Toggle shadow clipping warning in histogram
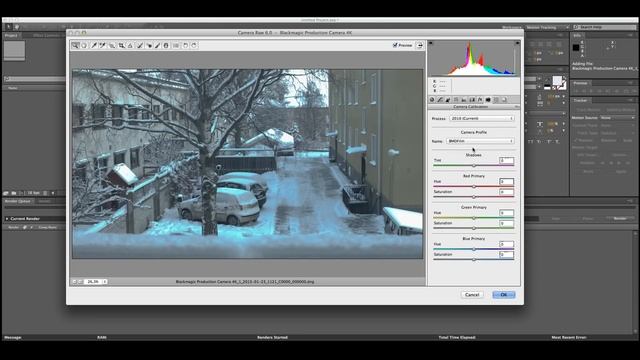The image size is (640, 360). point(431,43)
